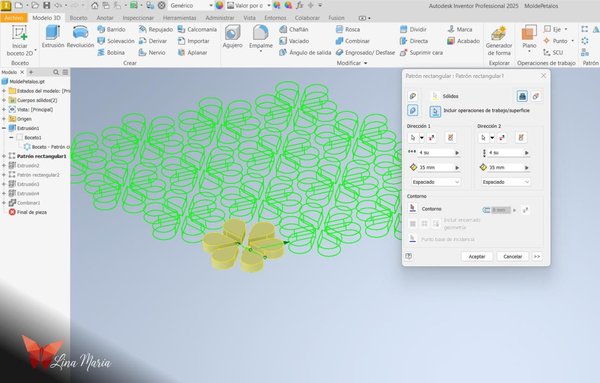Open the Directa edit tool
The image size is (600, 383).
[x=414, y=41]
